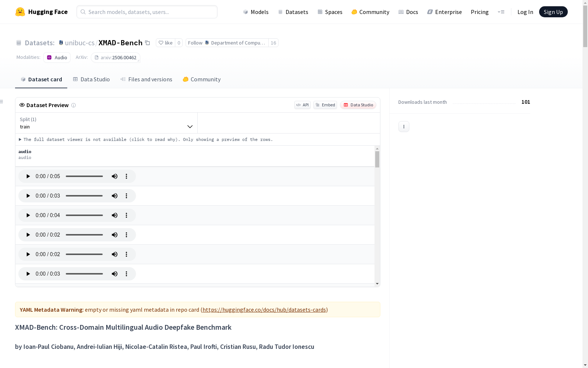
Task: Seek within the second row audio clip
Action: click(84, 196)
